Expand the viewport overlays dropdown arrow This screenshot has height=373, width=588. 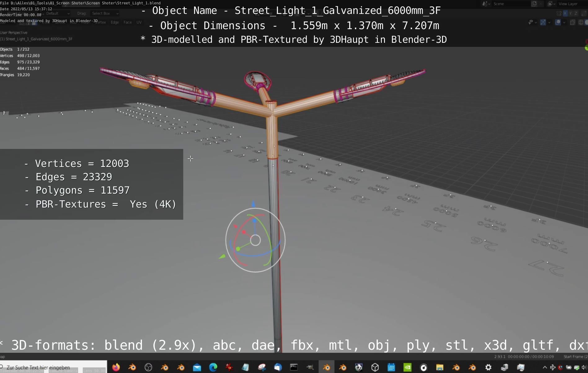pos(564,23)
